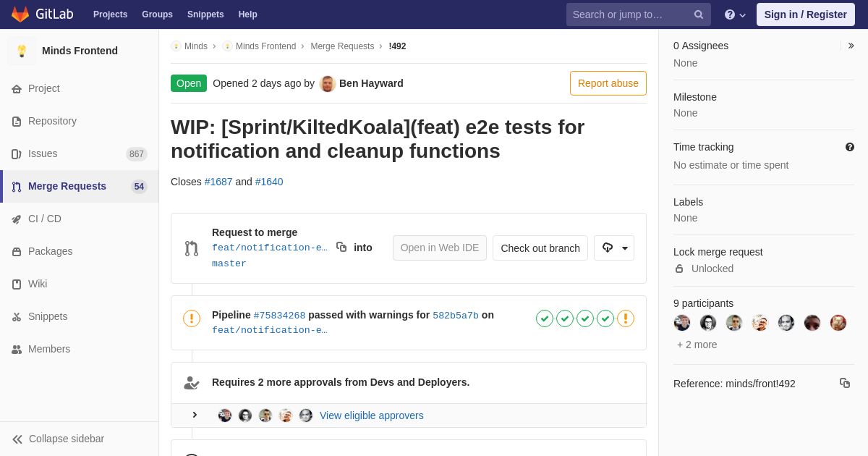Open linked issue #1687

(218, 182)
